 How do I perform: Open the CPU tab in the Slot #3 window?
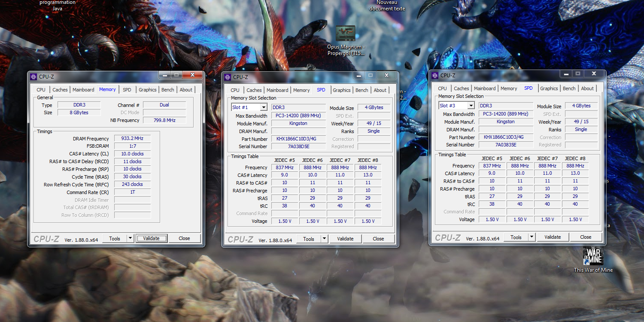[443, 88]
